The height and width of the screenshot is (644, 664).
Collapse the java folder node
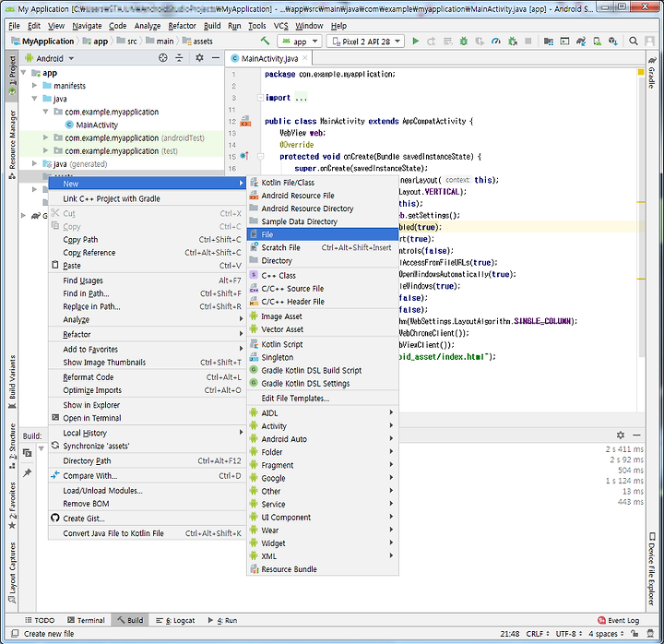(35, 99)
